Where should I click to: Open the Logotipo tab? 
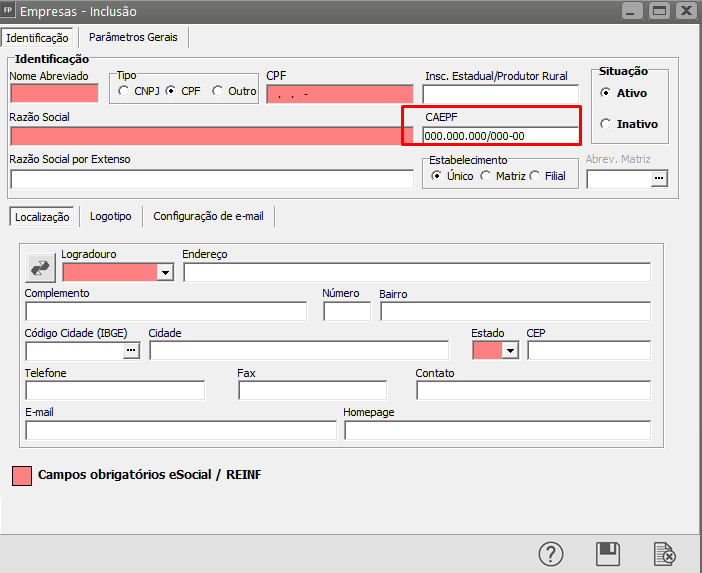(x=110, y=216)
